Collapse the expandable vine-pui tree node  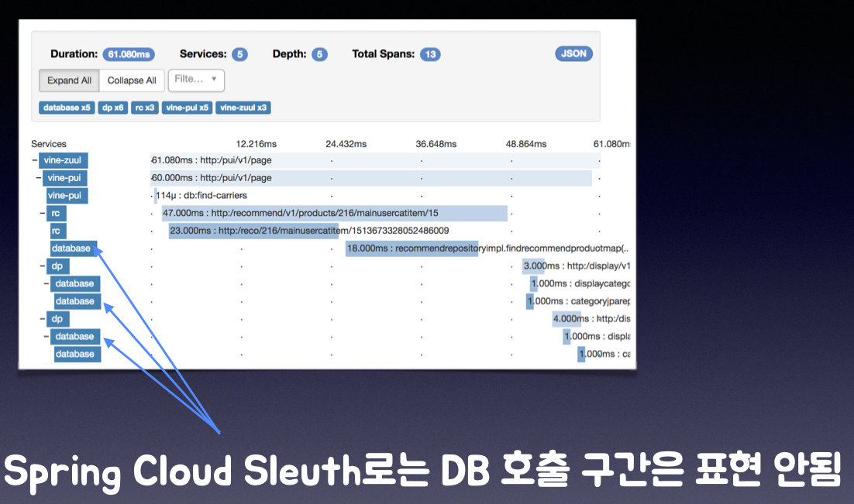[x=38, y=177]
